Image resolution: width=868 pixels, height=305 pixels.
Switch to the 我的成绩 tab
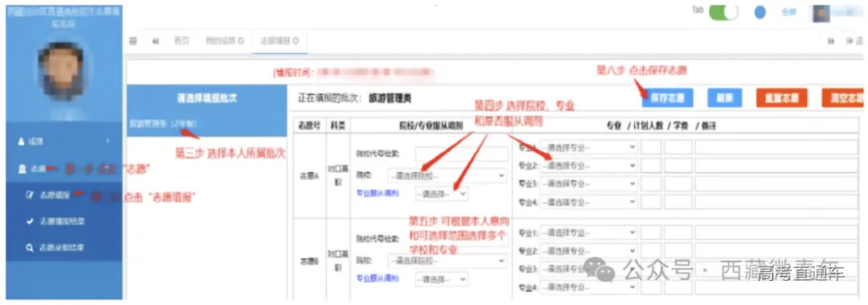point(225,40)
